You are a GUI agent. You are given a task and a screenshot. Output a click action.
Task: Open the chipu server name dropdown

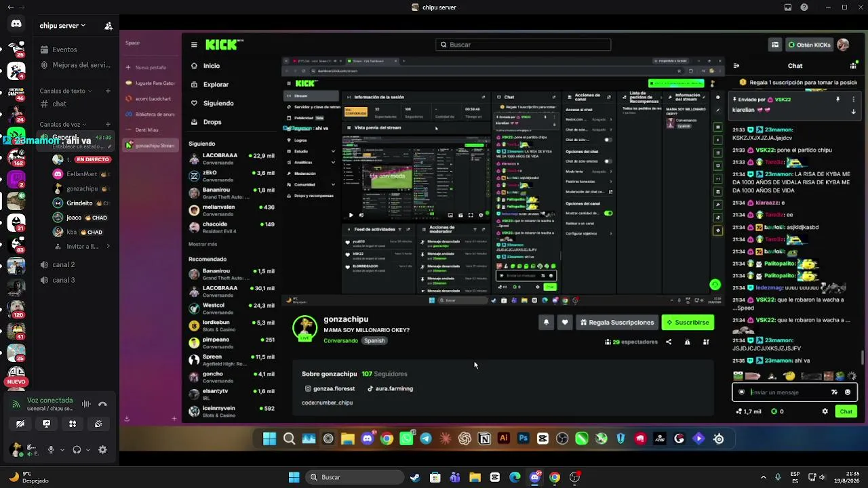[62, 26]
